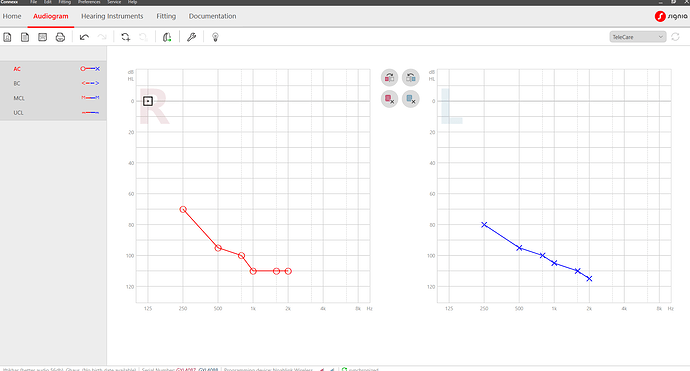The image size is (690, 371).
Task: Delete the right ear audiogram data
Action: pyautogui.click(x=389, y=99)
